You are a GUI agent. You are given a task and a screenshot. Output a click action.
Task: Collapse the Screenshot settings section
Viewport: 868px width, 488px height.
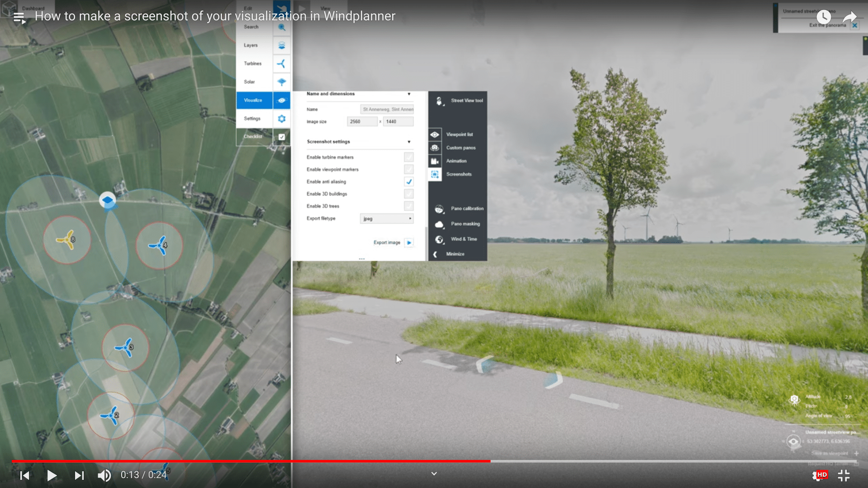[x=409, y=142]
